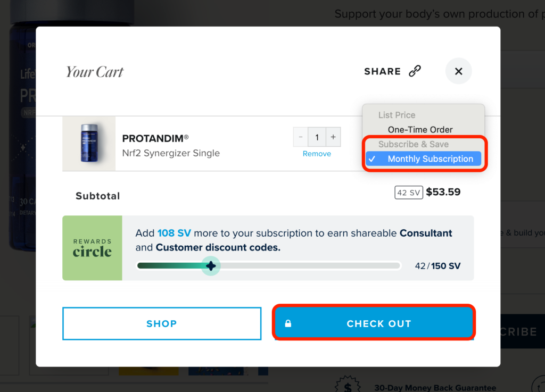
Task: Click the List Price dropdown header
Action: [397, 115]
